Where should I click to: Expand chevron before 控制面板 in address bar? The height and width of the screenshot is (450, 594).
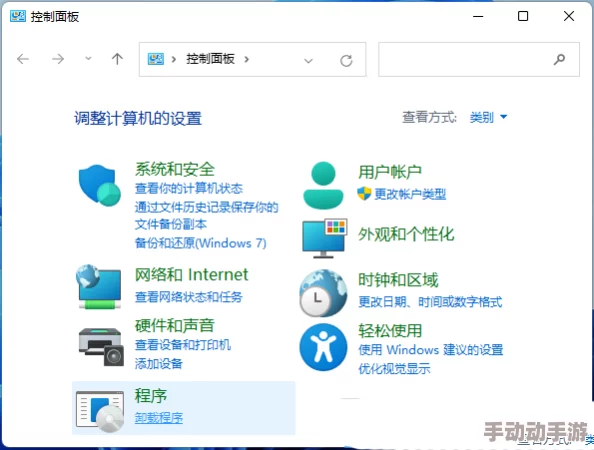pos(174,59)
